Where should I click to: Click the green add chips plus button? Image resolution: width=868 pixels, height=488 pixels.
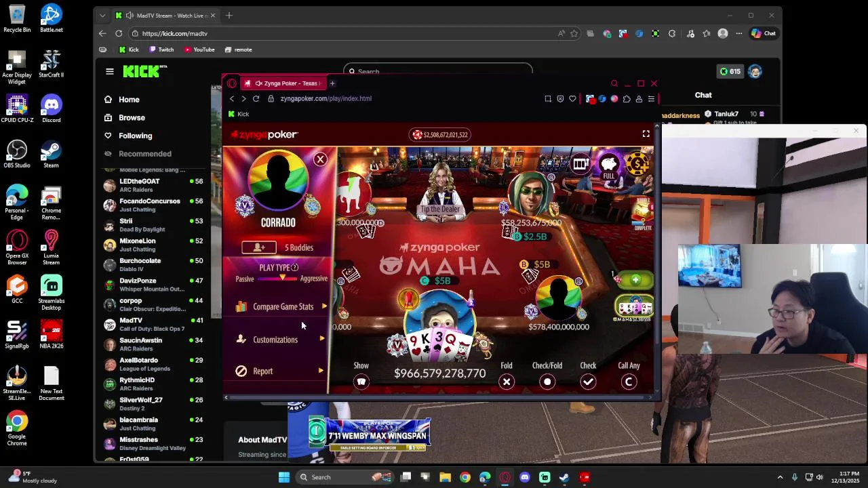click(x=635, y=280)
